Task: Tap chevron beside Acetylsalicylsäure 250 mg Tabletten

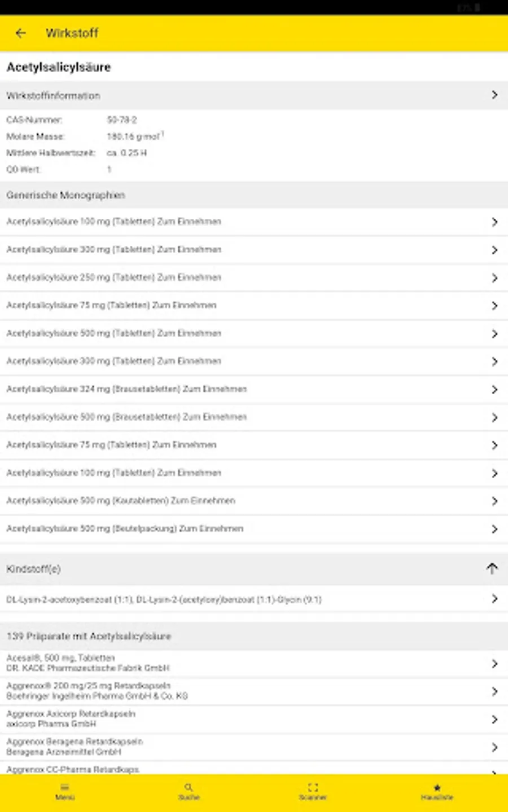Action: (494, 278)
